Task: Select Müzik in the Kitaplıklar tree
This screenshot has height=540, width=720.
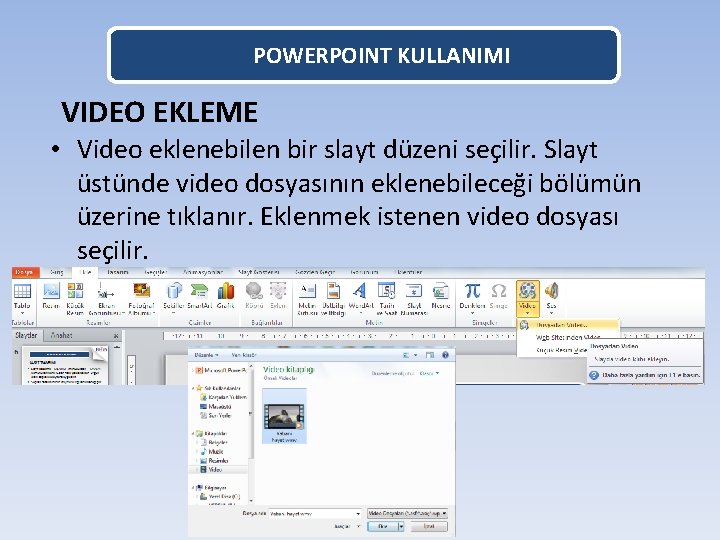Action: click(211, 451)
